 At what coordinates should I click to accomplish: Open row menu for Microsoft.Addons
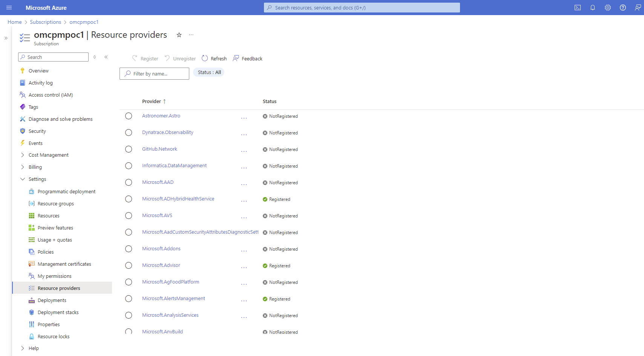click(x=244, y=251)
